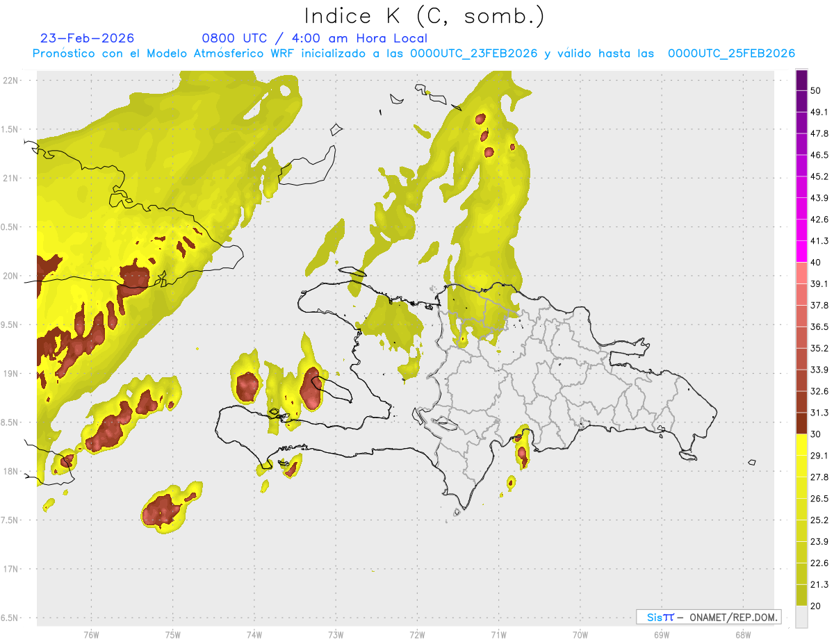Click the "49.1" color scale value
This screenshot has height=644, width=834.
tap(819, 112)
